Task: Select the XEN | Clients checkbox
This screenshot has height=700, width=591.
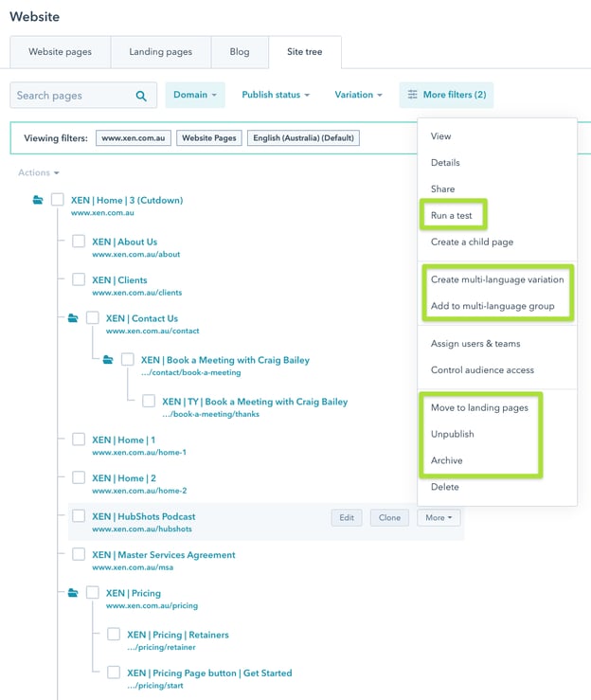Action: coord(79,279)
